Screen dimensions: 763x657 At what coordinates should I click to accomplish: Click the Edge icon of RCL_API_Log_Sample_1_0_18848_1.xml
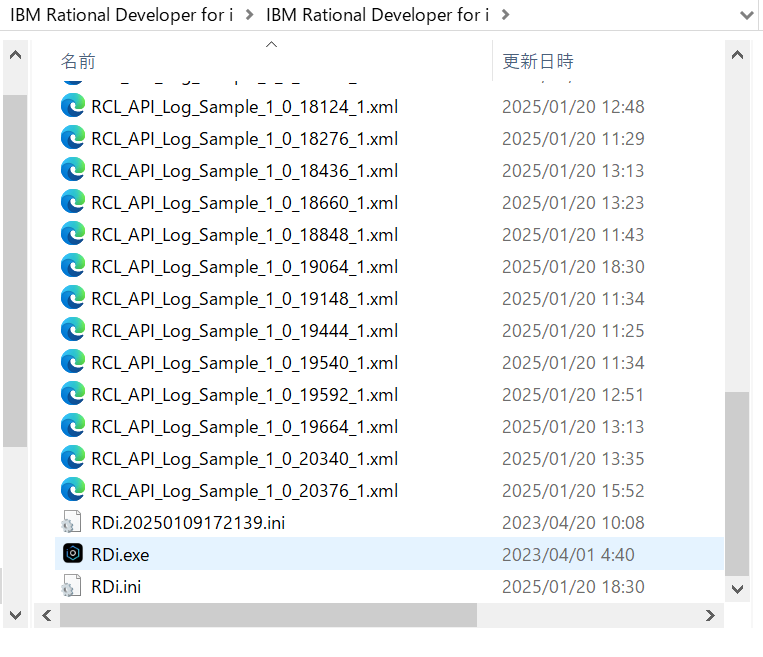pos(73,234)
